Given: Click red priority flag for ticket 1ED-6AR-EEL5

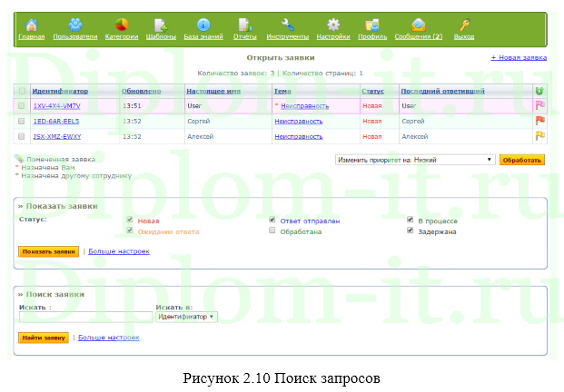Looking at the screenshot, I should (x=539, y=121).
